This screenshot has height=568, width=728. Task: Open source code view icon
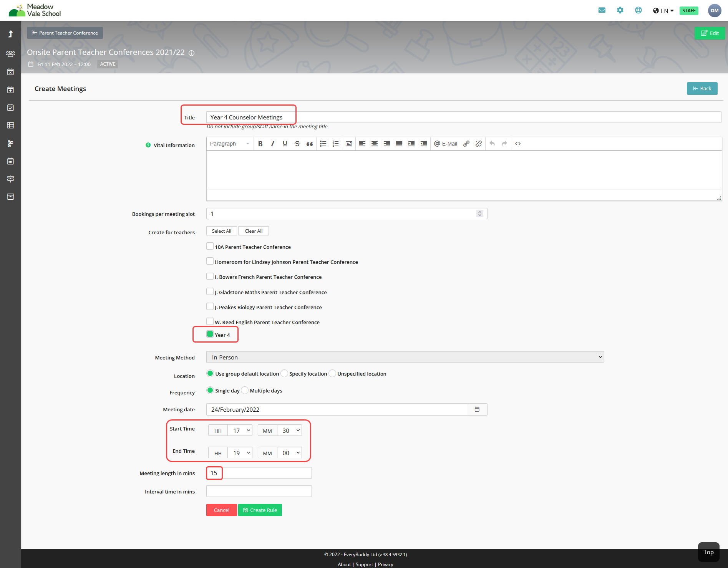coord(518,144)
